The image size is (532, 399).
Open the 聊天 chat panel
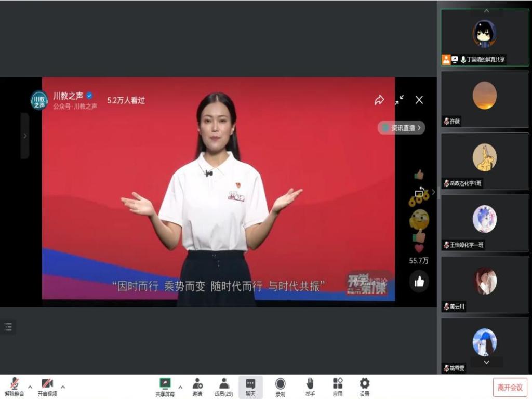point(250,387)
